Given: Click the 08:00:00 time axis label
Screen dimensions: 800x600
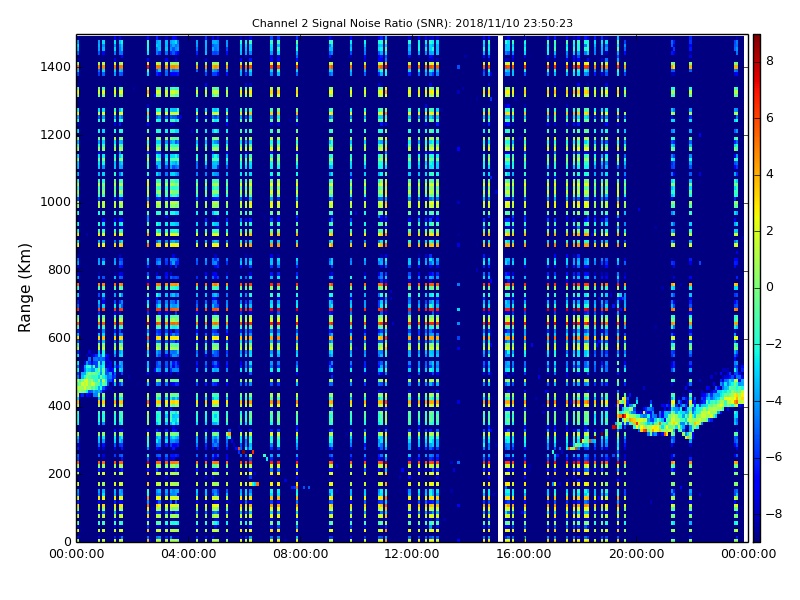Looking at the screenshot, I should coord(301,554).
